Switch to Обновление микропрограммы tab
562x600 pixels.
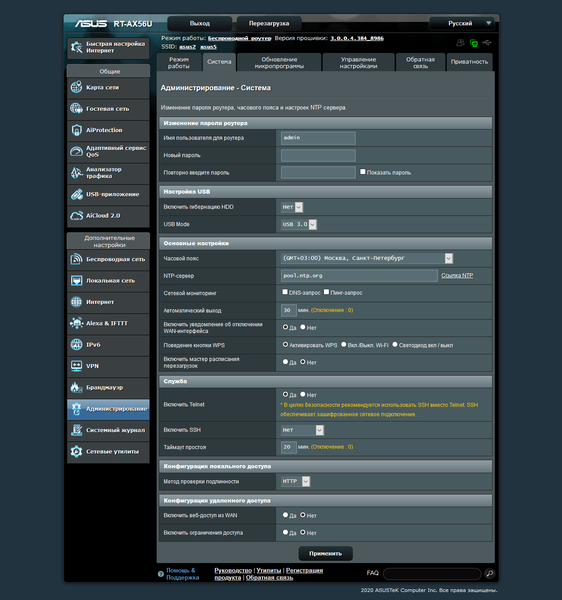pyautogui.click(x=279, y=62)
